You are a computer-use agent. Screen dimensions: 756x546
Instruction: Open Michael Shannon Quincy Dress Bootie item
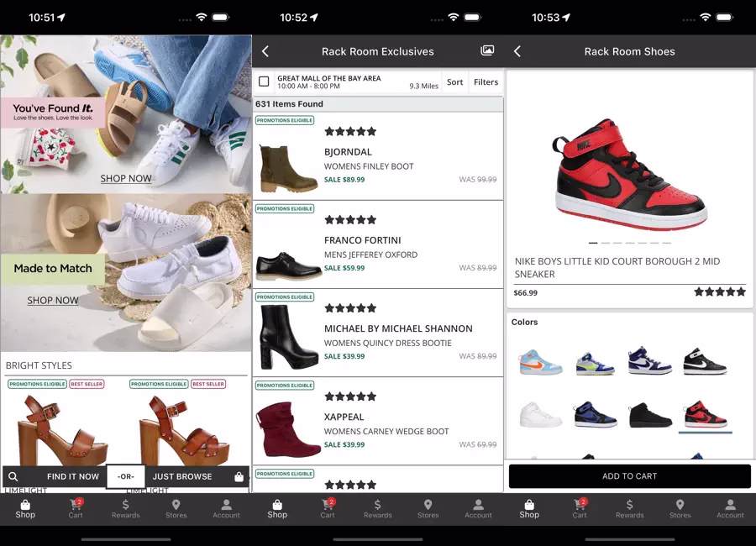pyautogui.click(x=378, y=333)
